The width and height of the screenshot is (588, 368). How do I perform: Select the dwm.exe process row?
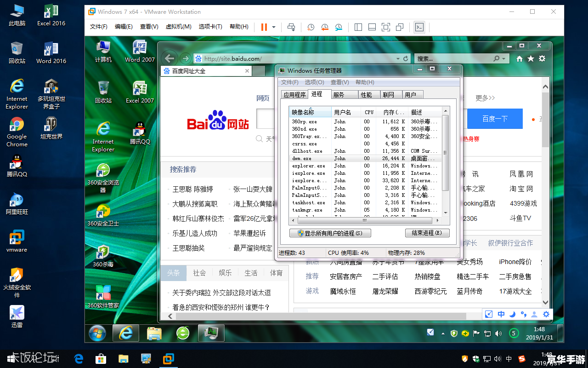(x=365, y=158)
